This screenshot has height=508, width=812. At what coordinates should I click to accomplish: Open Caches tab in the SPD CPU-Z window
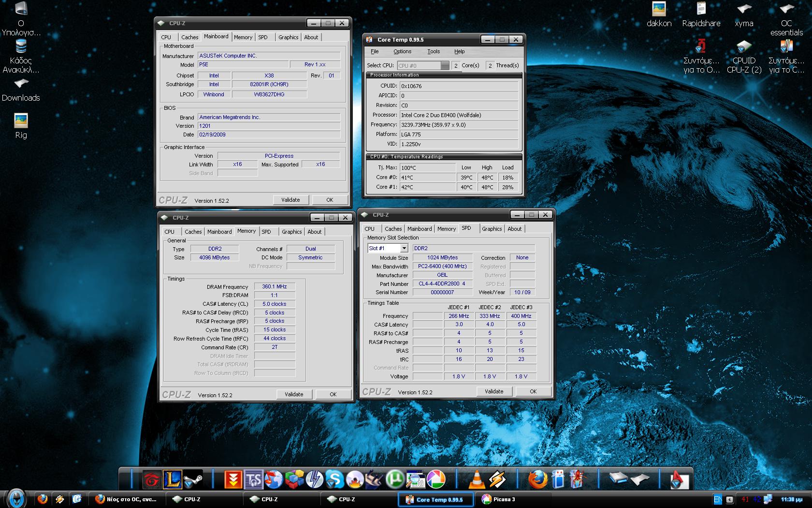pos(393,229)
